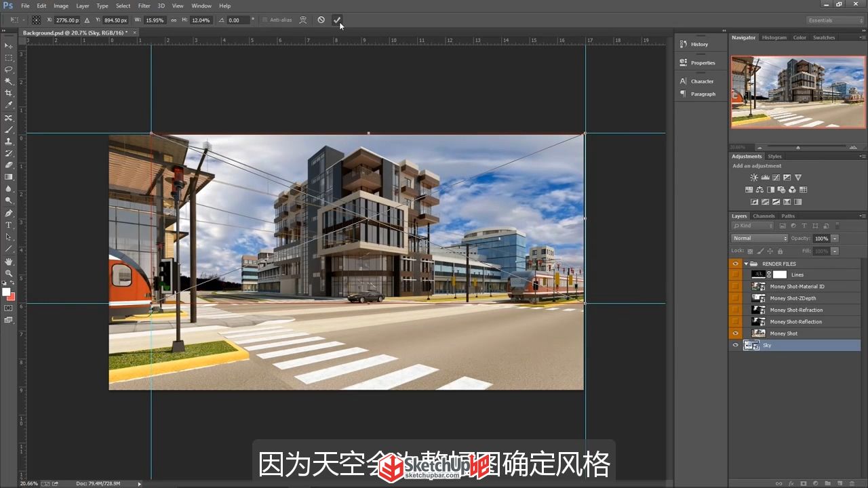Select the Crop tool
The height and width of the screenshot is (488, 868).
click(x=9, y=93)
